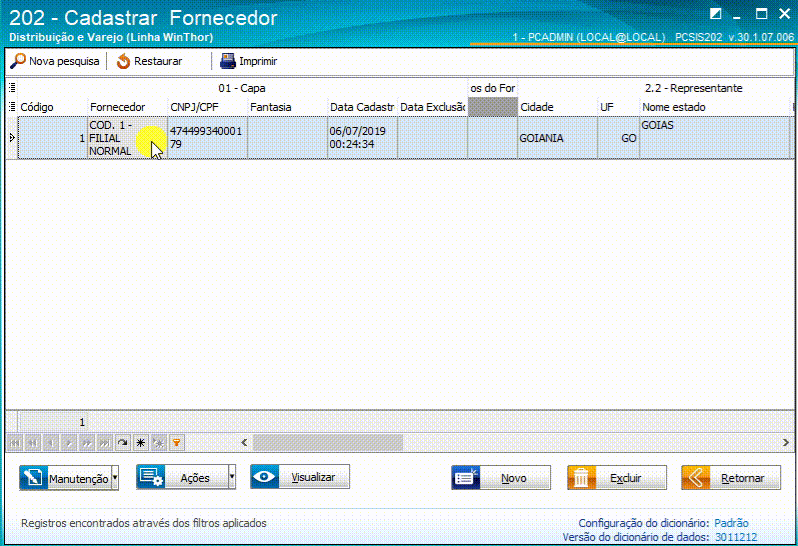This screenshot has height=546, width=798.
Task: Select the GO state abbreviation cell
Action: tap(618, 138)
